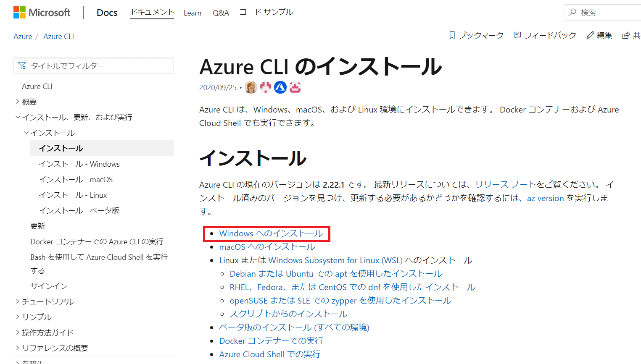Open the Learn nav item
Screen dimensions: 641x364
point(193,13)
